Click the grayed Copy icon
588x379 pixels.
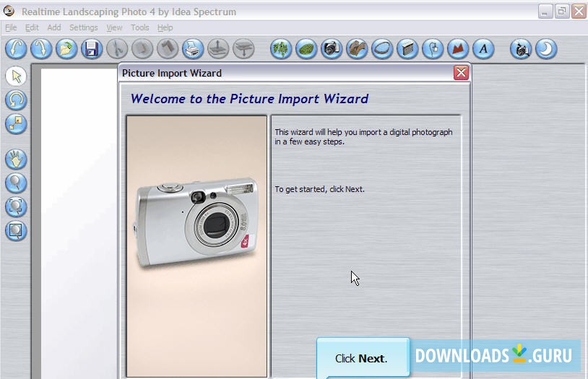(142, 49)
